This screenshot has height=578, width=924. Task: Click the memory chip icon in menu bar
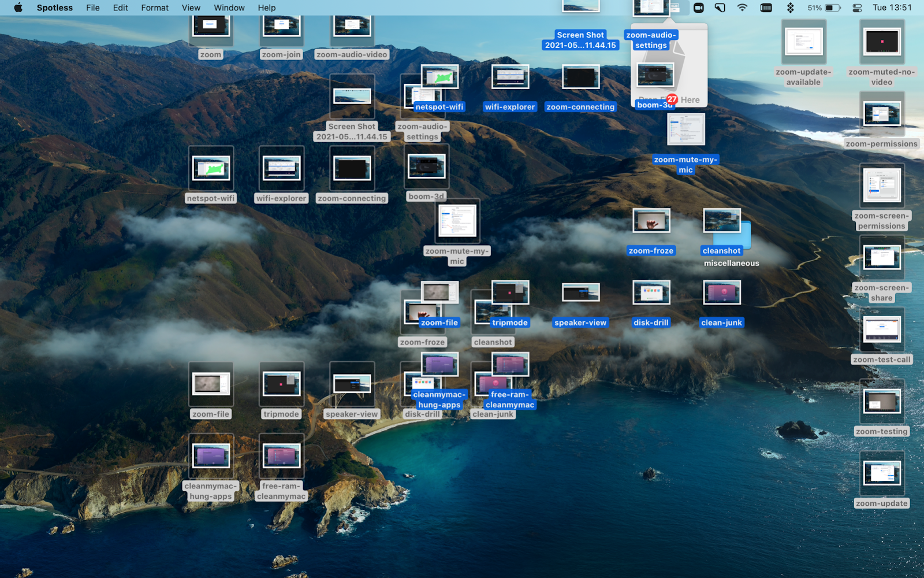[x=766, y=8]
